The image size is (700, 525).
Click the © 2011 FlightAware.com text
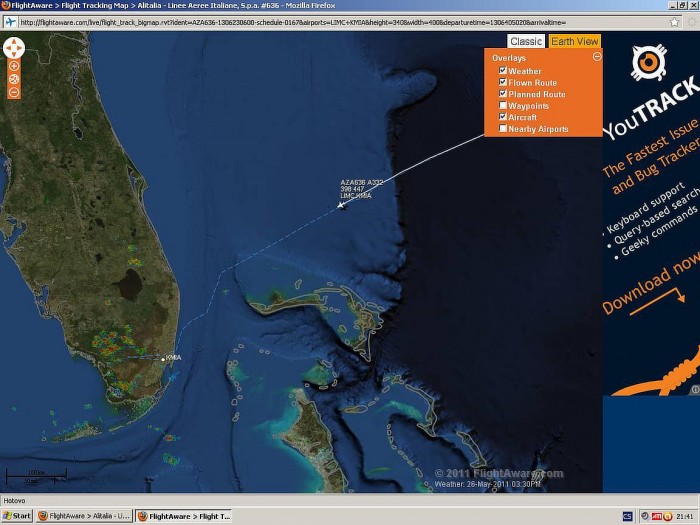tap(499, 473)
